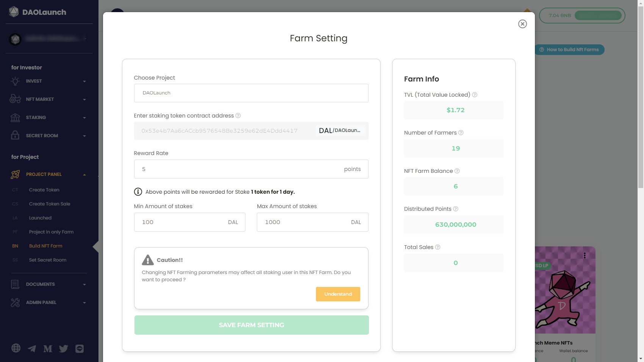Click the Number of Farmers help icon
This screenshot has height=362, width=644.
click(x=461, y=133)
